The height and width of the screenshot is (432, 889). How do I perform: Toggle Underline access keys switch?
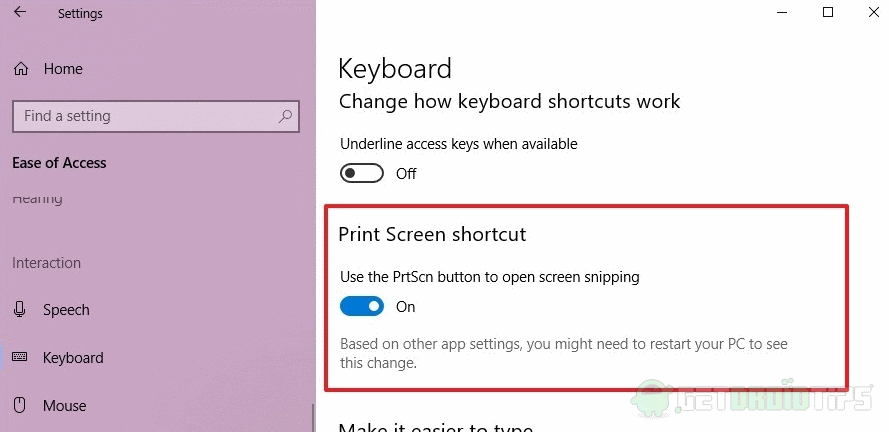[x=362, y=173]
